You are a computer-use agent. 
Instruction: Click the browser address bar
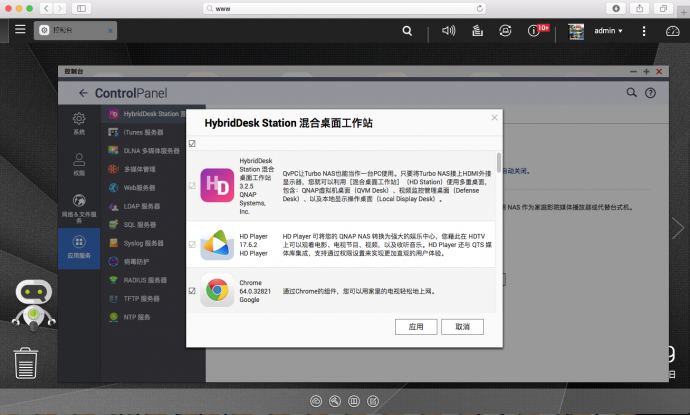(345, 8)
